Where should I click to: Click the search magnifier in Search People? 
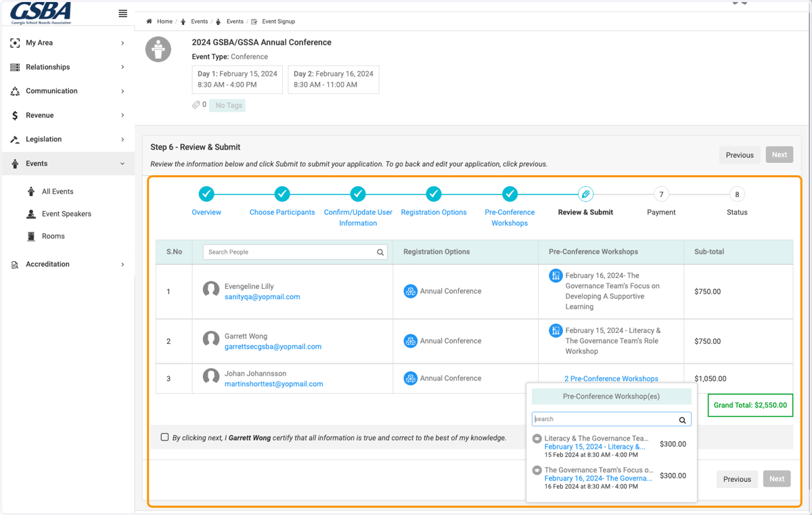pyautogui.click(x=380, y=252)
